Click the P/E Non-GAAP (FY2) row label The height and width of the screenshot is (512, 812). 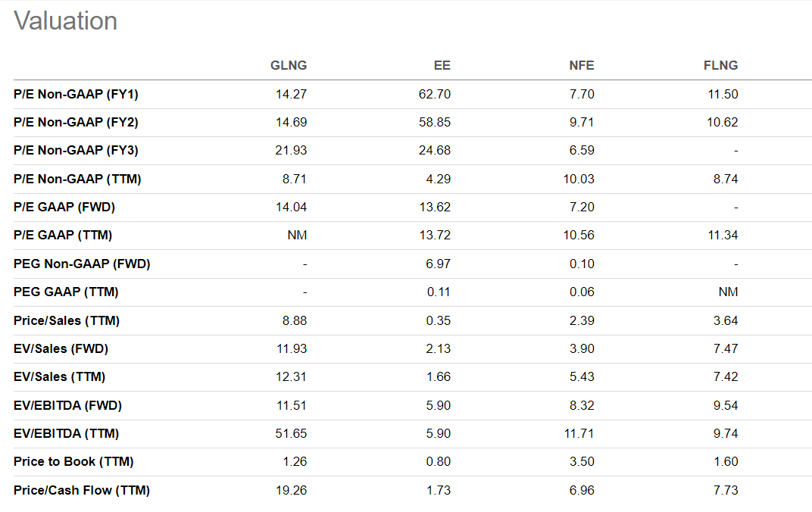(76, 122)
